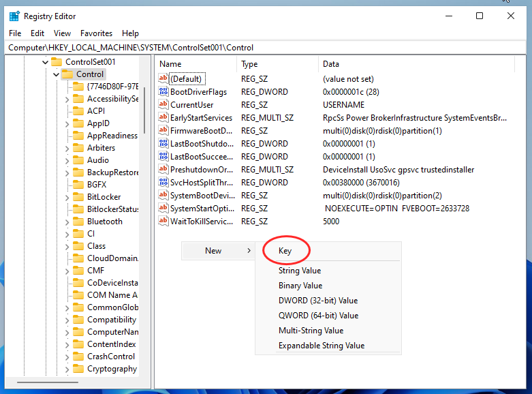Screen dimensions: 532x394
Task: Click the EarlyStartServices value icon
Action: coord(163,117)
